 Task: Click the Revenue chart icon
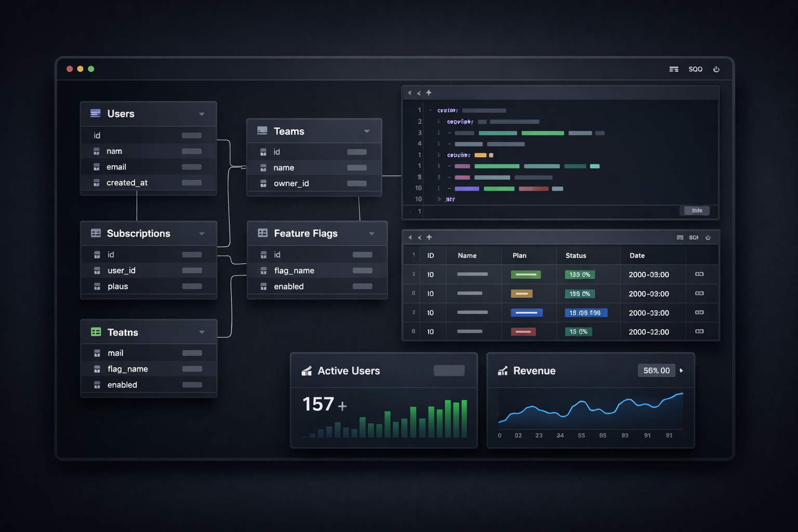502,370
